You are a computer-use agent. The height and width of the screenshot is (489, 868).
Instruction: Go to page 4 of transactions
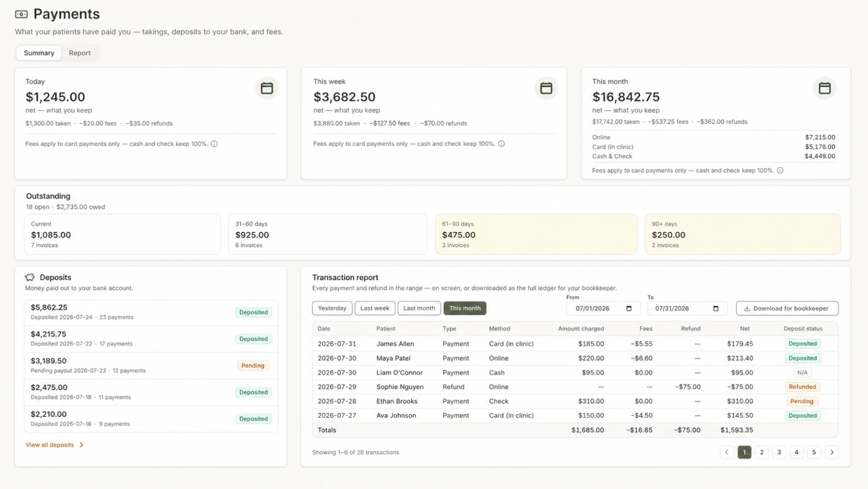click(x=796, y=452)
